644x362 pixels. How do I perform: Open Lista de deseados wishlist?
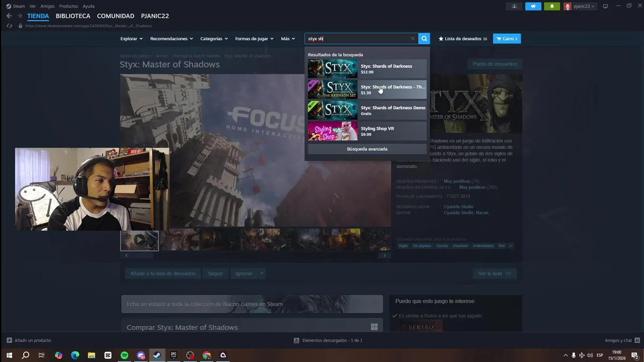pos(463,39)
